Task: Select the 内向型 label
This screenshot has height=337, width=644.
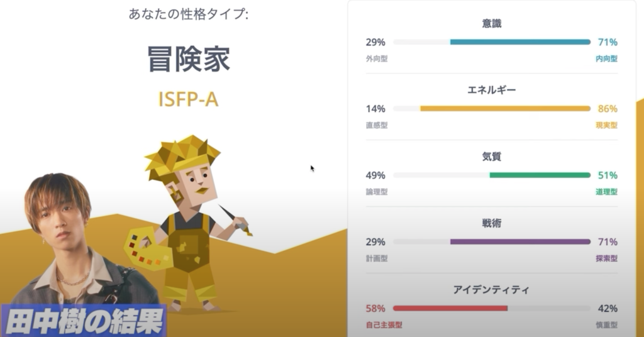Action: tap(606, 58)
